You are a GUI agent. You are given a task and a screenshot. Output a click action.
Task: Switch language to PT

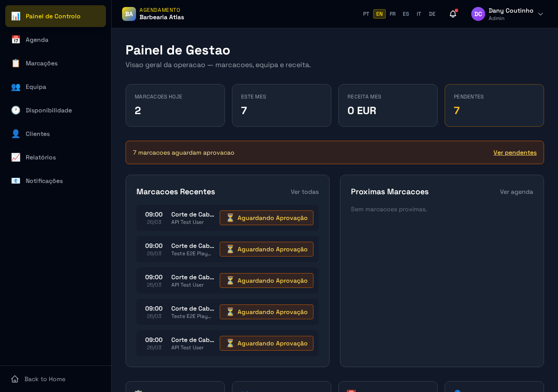pyautogui.click(x=366, y=14)
